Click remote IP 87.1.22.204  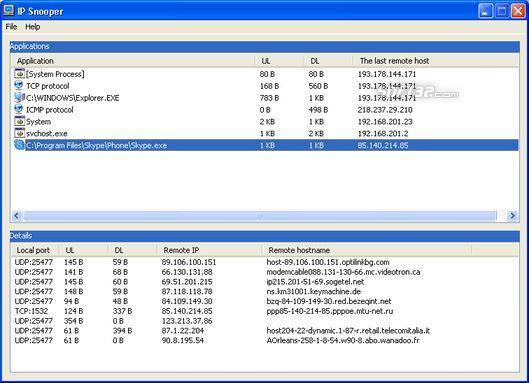(x=183, y=330)
